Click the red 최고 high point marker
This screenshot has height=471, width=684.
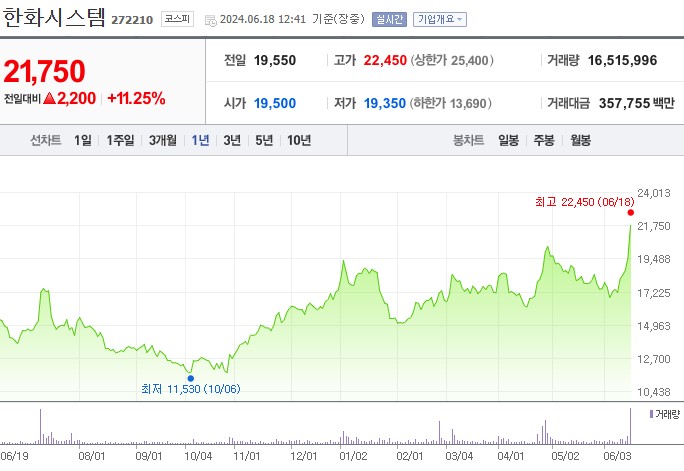click(630, 212)
